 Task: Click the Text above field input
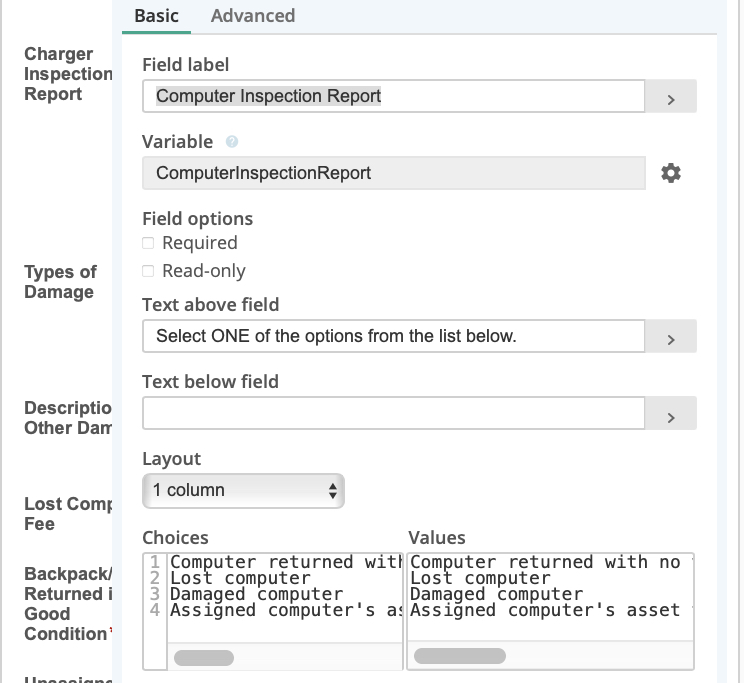coord(393,337)
